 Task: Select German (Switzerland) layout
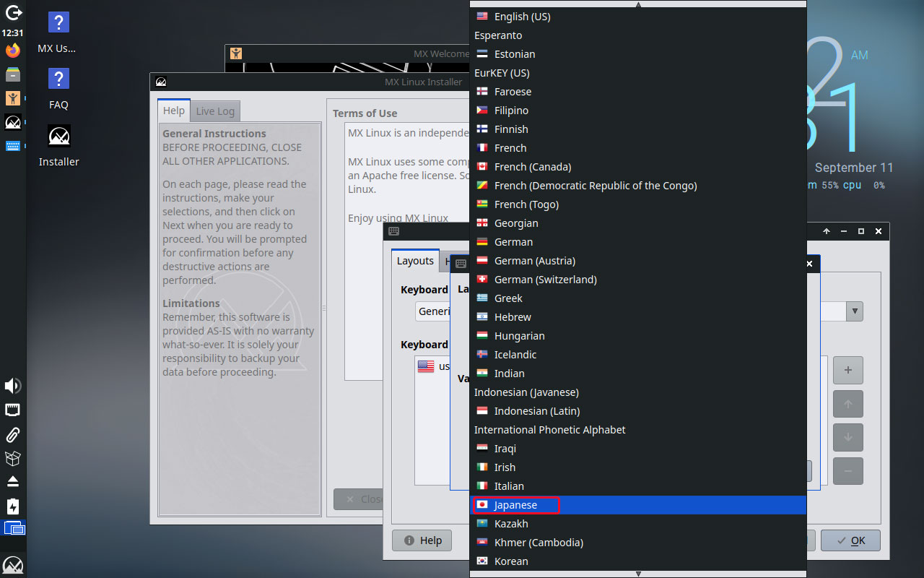[638, 280]
